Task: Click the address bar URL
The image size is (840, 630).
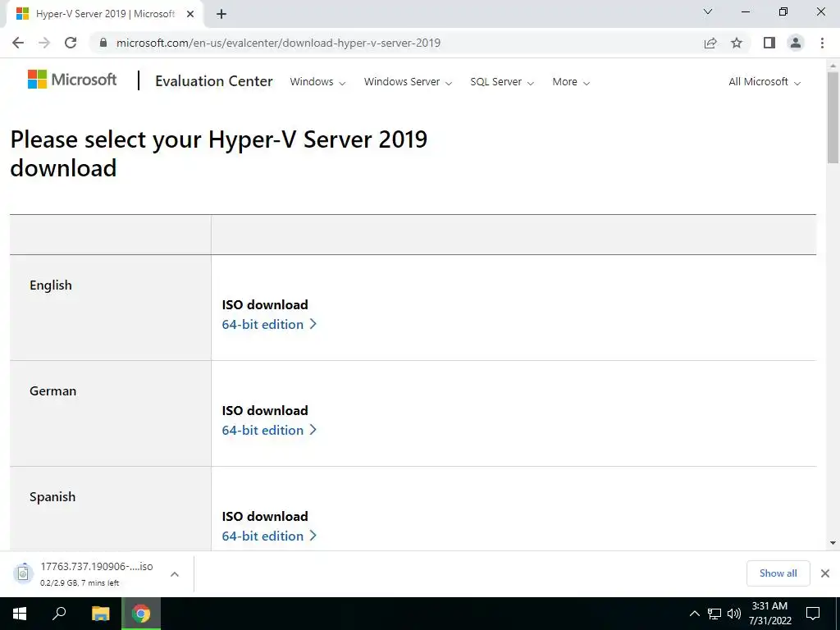Action: (x=279, y=43)
